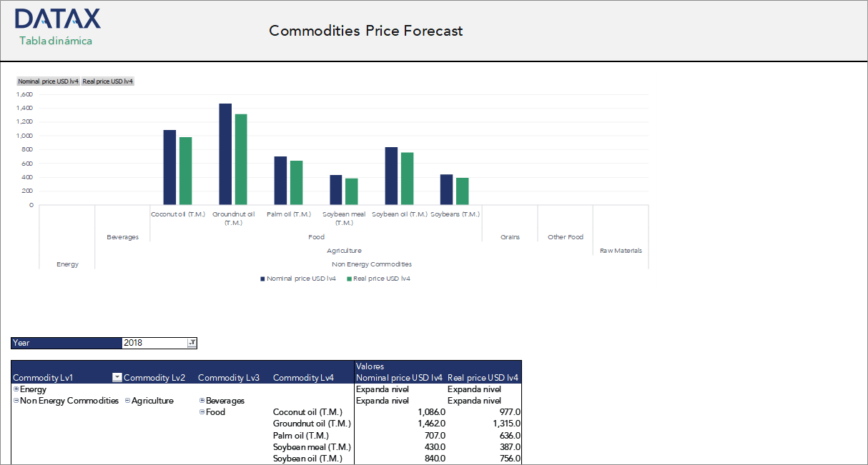Click the Expanda nivel link under Nominal price
Viewport: 868px width, 465px height.
tap(383, 389)
